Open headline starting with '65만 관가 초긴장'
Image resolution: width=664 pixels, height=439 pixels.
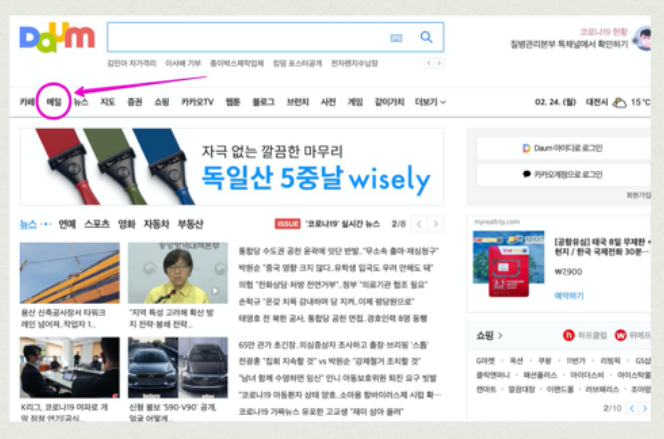(x=333, y=345)
